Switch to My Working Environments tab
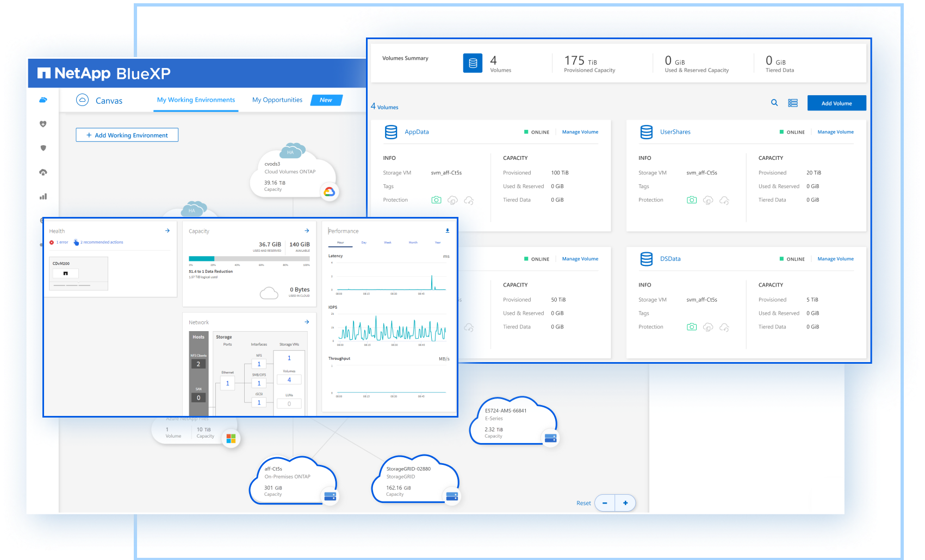The image size is (925, 560). (x=196, y=100)
